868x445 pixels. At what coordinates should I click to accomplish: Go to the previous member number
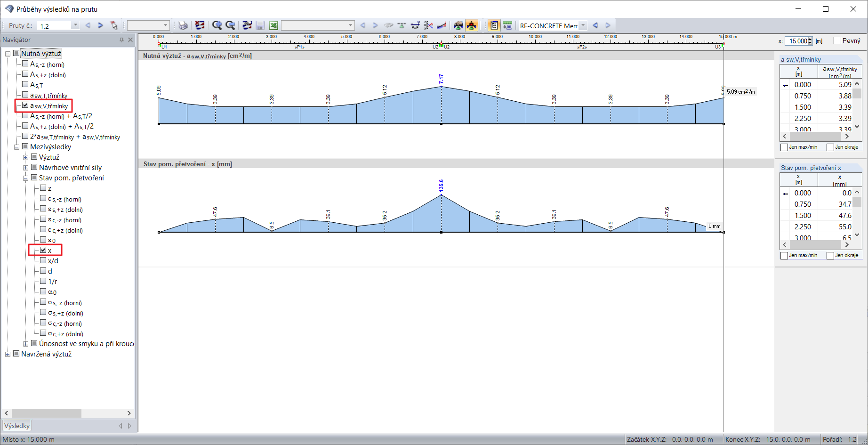[x=88, y=25]
